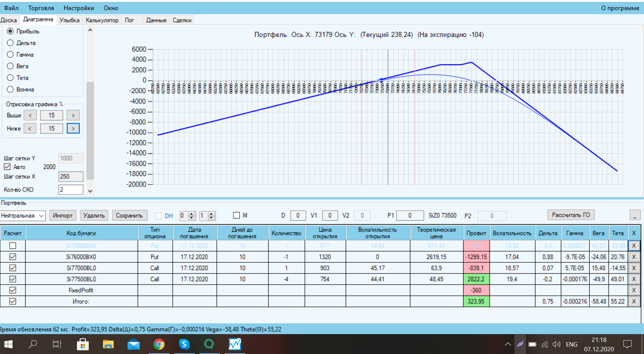Select the Дельта radio button

[x=10, y=43]
